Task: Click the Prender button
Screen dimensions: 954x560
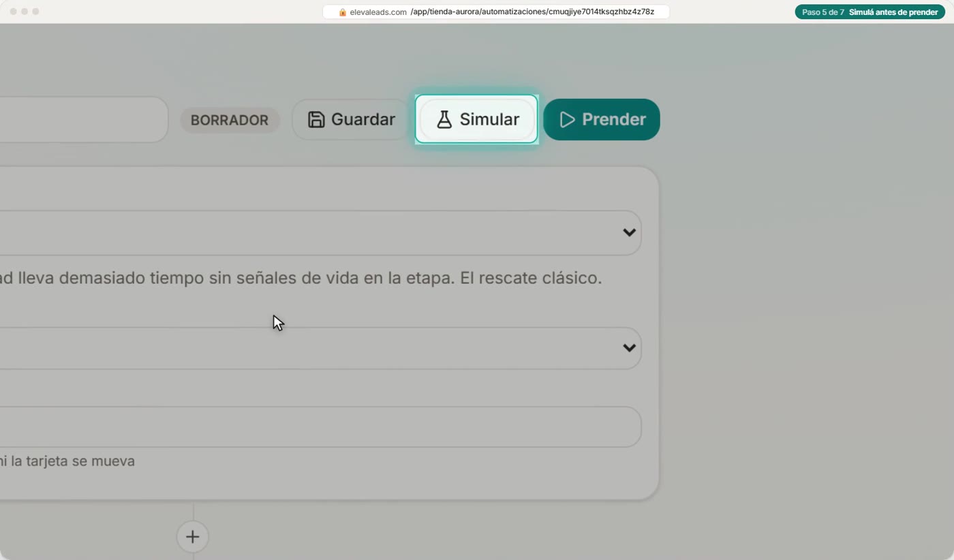Action: click(602, 119)
